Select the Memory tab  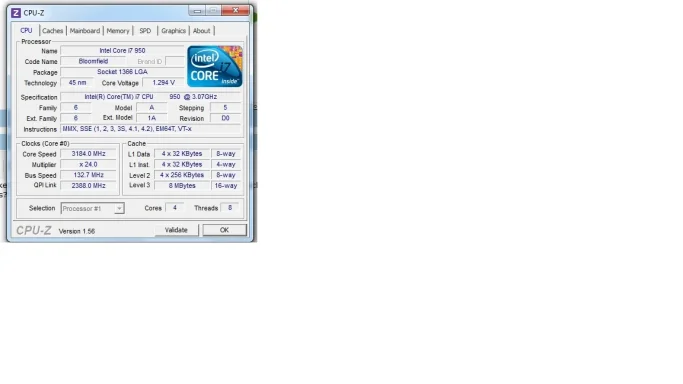click(x=118, y=31)
